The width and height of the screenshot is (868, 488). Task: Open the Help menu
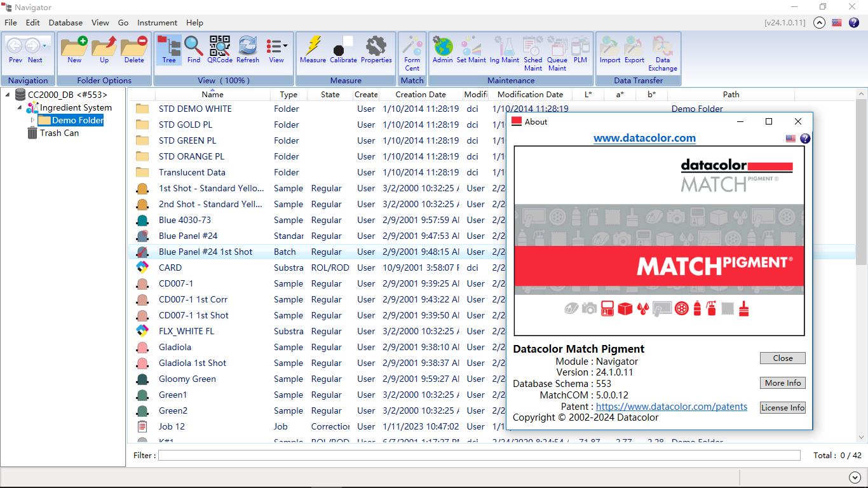(195, 22)
